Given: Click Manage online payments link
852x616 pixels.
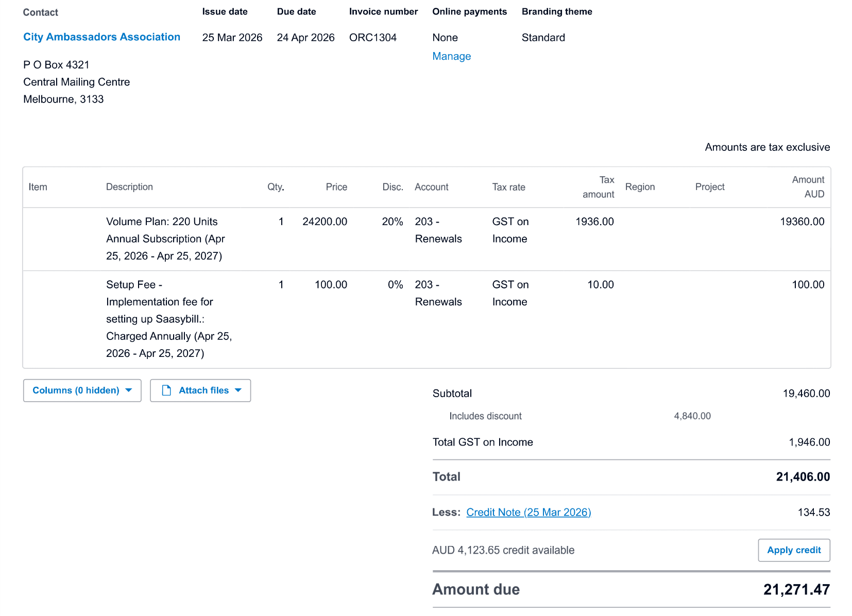Looking at the screenshot, I should tap(451, 56).
